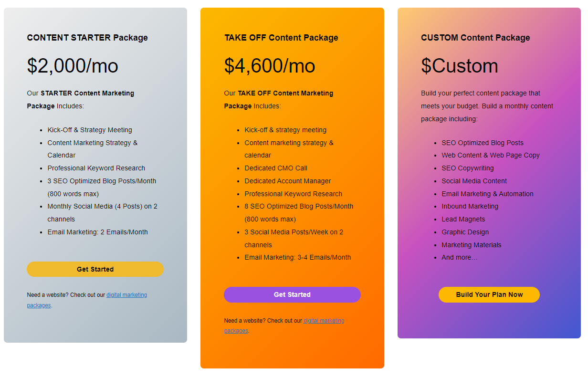Select the Professional Keyword Research item on STARTER card

pyautogui.click(x=96, y=168)
